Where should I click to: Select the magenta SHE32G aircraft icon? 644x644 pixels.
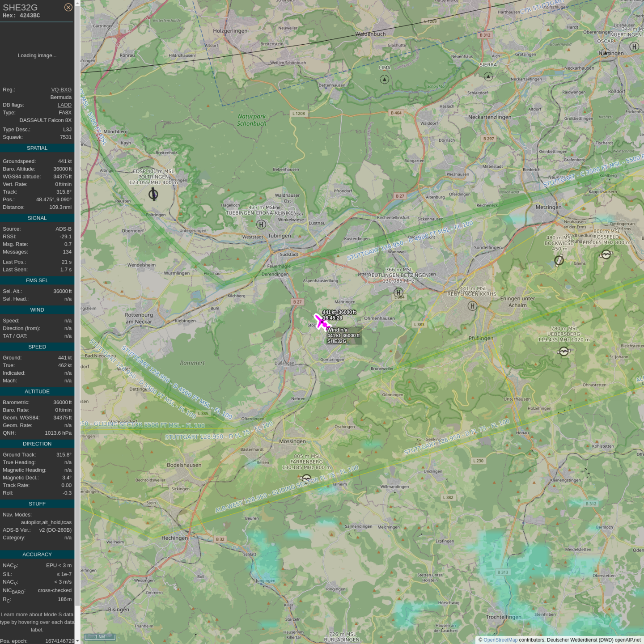point(321,322)
